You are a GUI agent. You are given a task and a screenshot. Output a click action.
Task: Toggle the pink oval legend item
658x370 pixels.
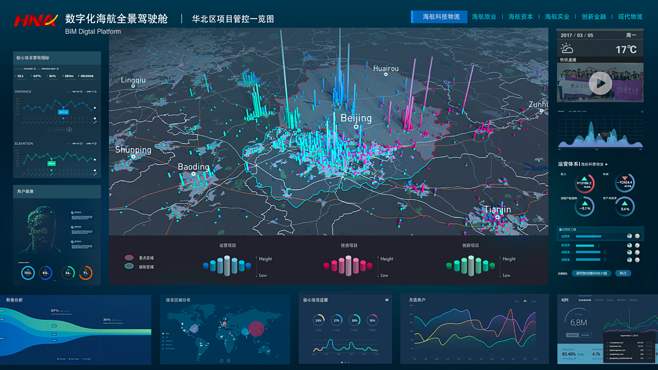coord(129,258)
